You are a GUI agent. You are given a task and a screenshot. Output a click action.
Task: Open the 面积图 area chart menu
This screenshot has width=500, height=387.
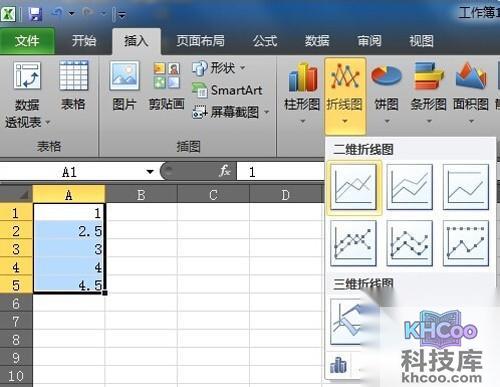tap(471, 93)
